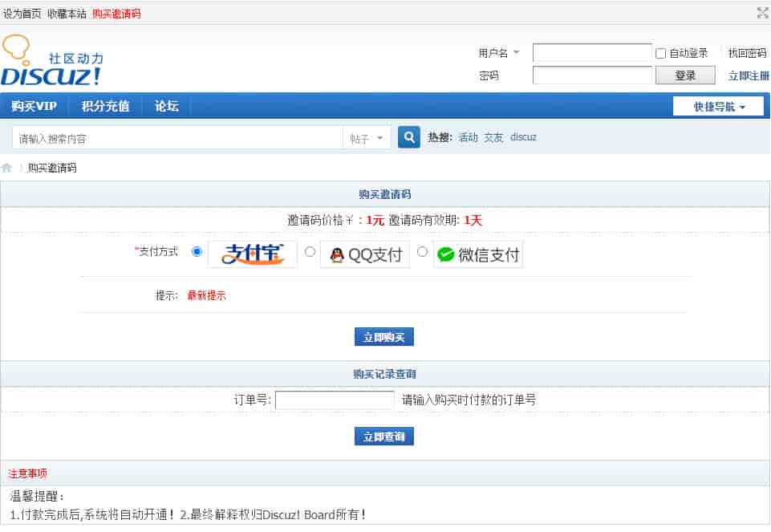Viewport: 771px width, 532px height.
Task: Click the 立即注册 link
Action: (748, 76)
